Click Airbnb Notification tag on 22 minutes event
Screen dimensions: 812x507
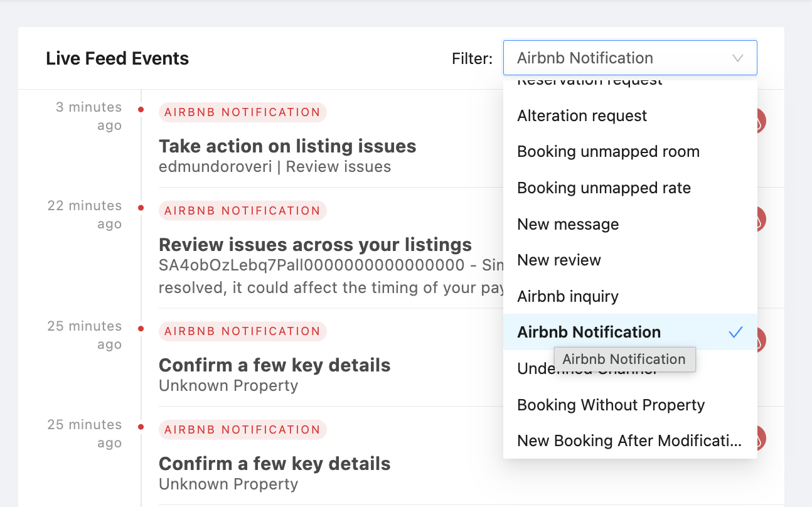pos(242,211)
